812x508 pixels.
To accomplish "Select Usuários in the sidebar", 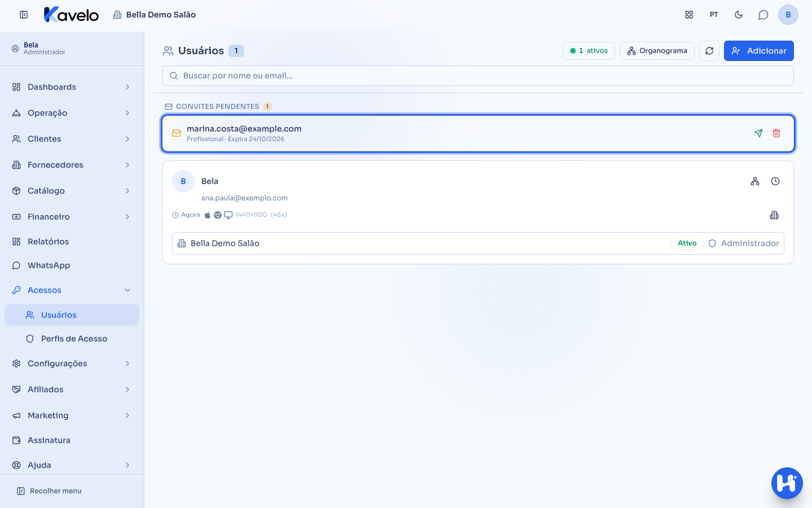I will [72, 315].
